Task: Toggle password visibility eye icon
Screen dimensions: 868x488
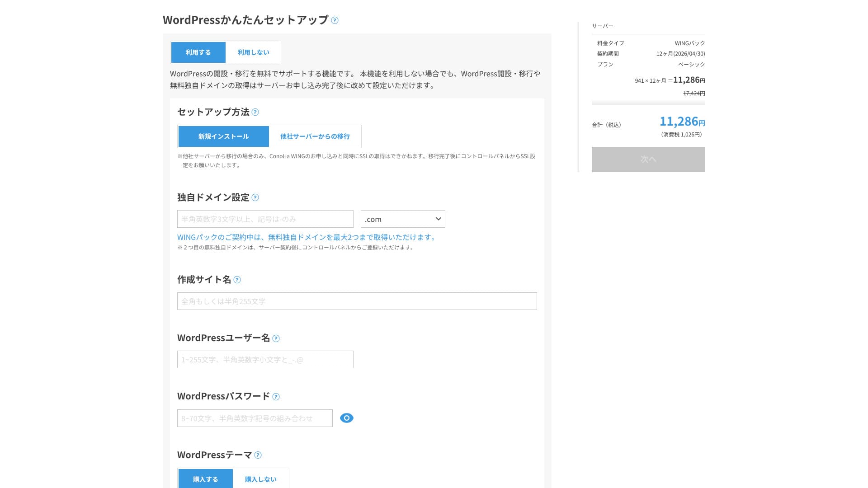Action: [346, 418]
